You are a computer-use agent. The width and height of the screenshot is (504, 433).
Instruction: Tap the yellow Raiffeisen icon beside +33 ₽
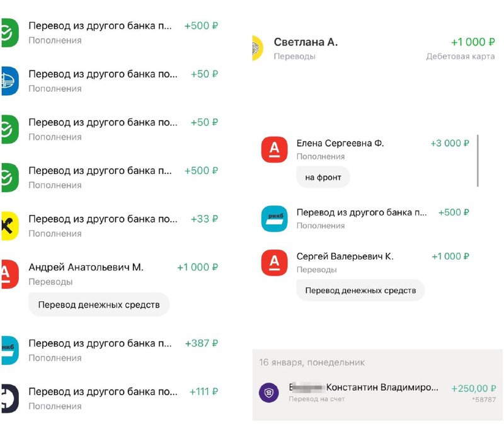coord(9,226)
